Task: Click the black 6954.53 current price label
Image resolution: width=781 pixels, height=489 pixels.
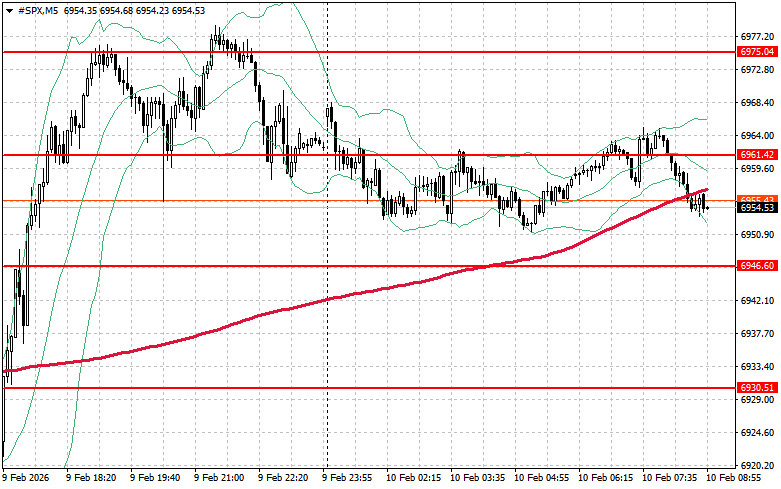Action: coord(756,207)
